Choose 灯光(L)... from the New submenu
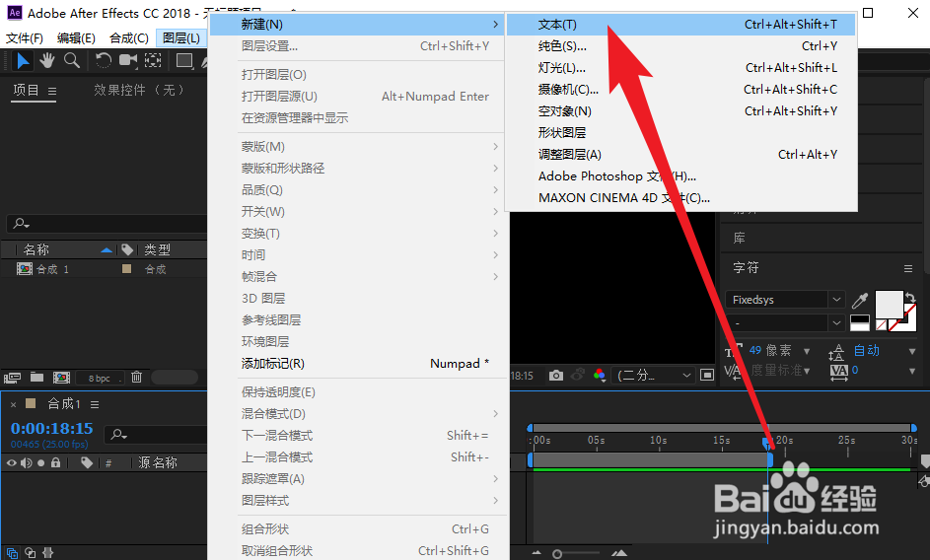Image resolution: width=930 pixels, height=560 pixels. coord(680,68)
